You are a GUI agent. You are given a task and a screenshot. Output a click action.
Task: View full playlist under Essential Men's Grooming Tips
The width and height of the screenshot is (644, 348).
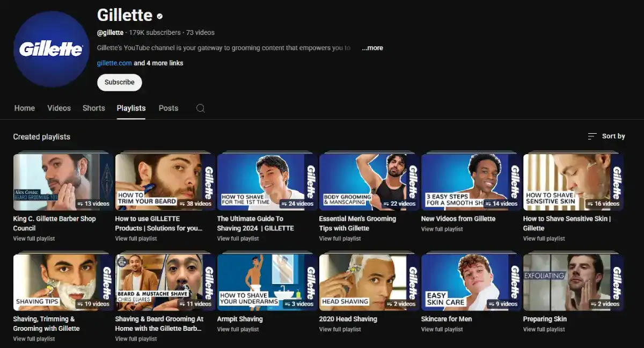(x=340, y=238)
